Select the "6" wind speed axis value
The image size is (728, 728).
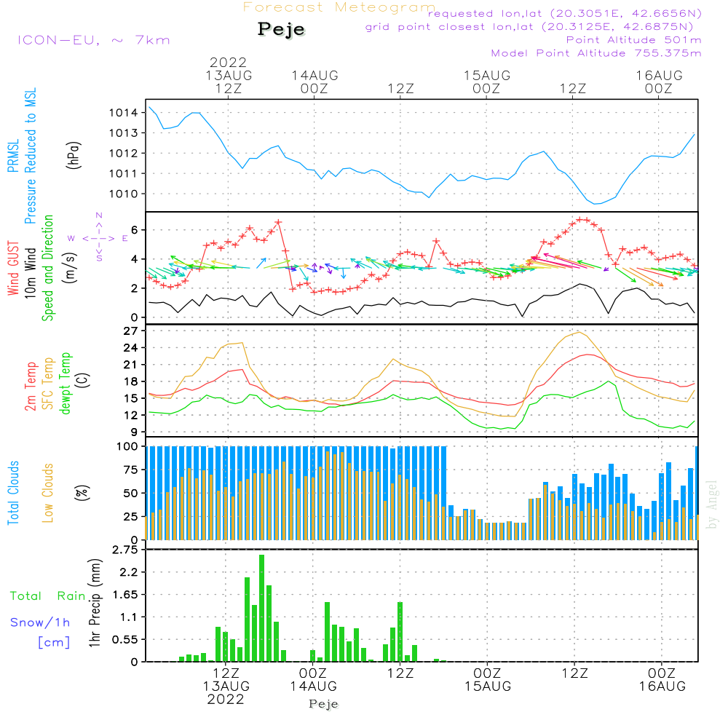[135, 230]
